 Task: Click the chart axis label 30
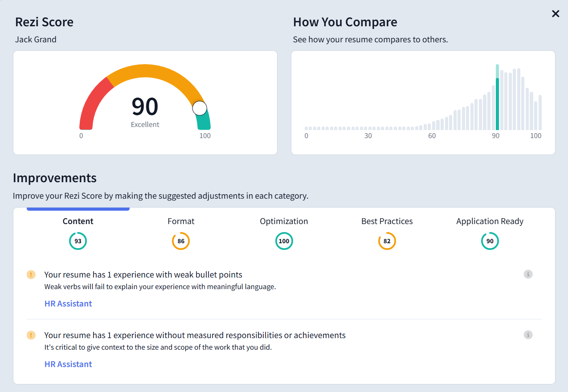(368, 136)
